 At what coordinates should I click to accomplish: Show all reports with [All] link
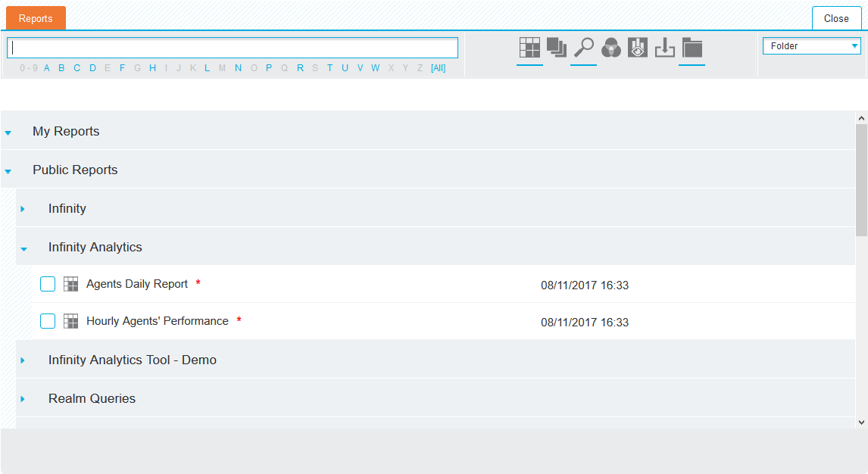click(439, 68)
